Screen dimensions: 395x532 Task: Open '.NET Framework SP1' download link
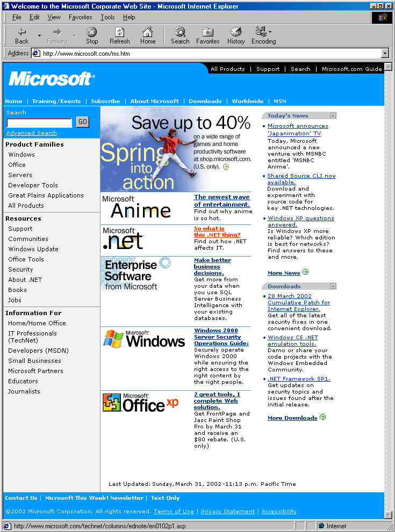(299, 378)
